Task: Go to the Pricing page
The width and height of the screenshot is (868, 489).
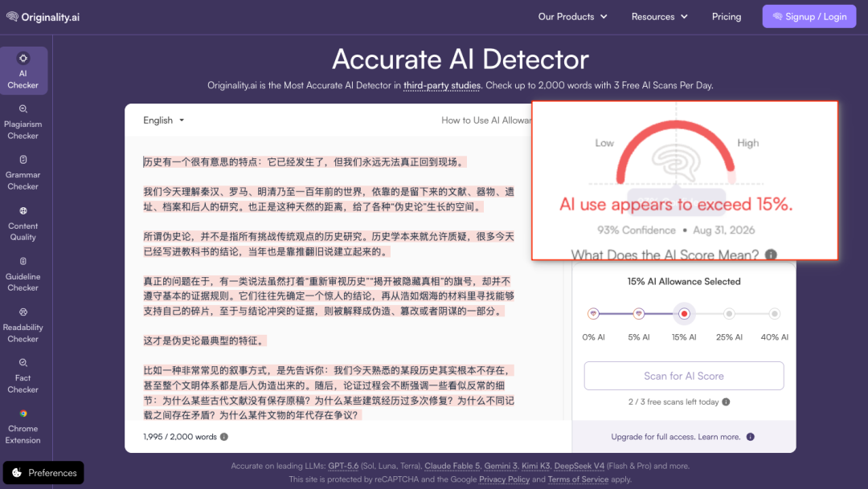Action: (727, 17)
